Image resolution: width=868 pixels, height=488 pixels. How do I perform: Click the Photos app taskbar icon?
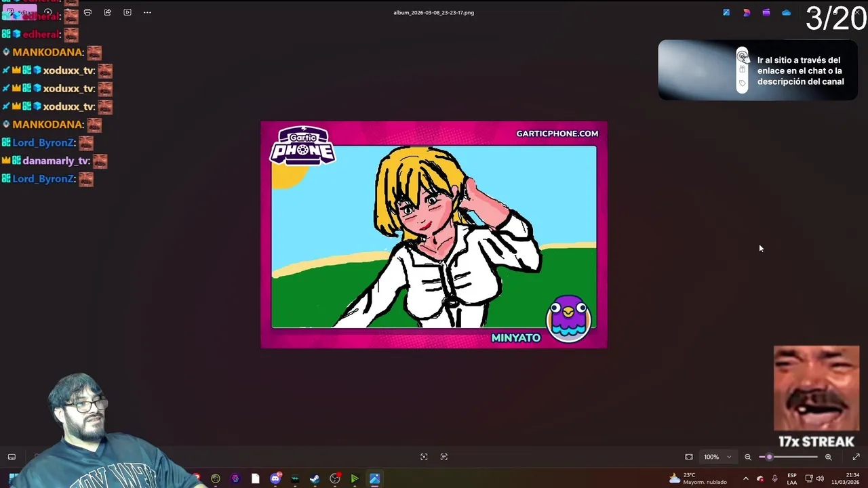(374, 479)
